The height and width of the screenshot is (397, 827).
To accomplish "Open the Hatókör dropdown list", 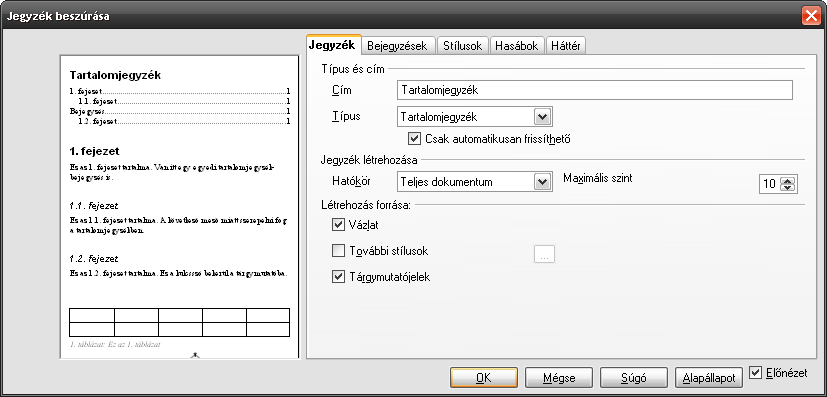I will (543, 182).
